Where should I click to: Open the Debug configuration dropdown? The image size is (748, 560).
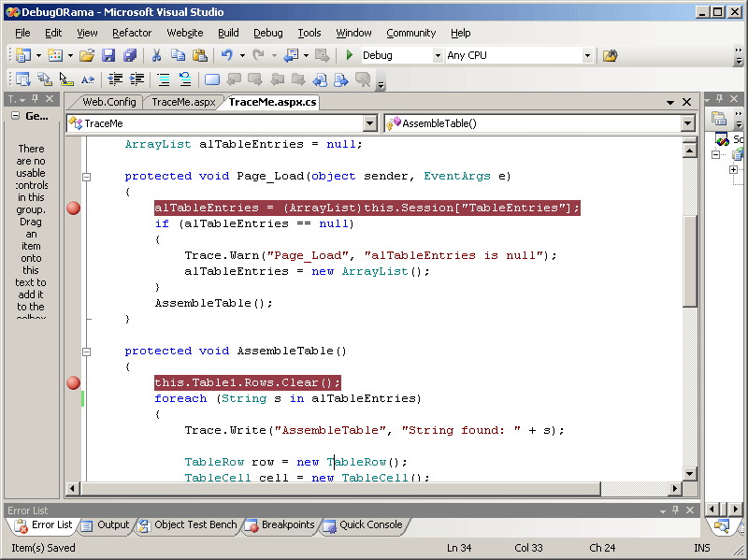[x=437, y=56]
